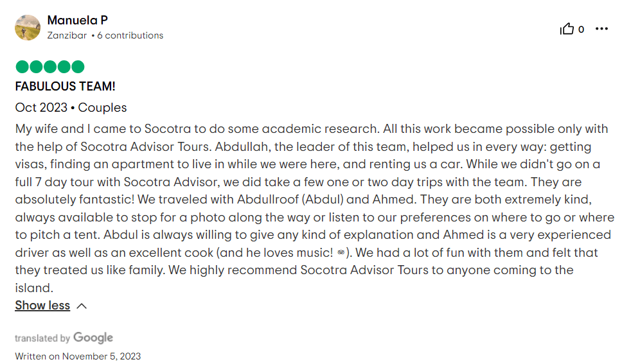This screenshot has height=364, width=631.
Task: Click the 6 contributions label
Action: tap(130, 36)
